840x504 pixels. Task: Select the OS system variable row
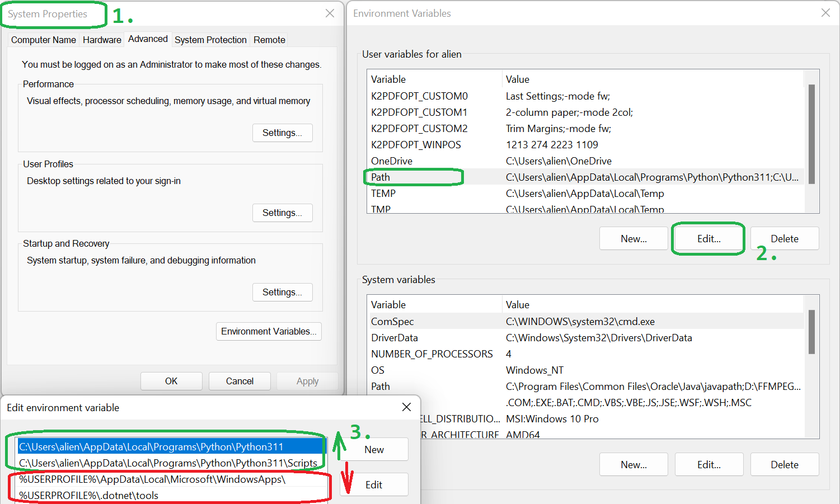(585, 370)
